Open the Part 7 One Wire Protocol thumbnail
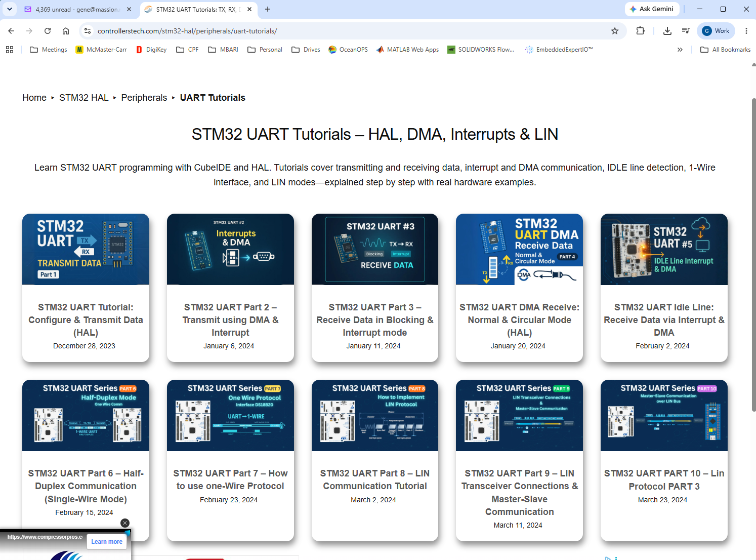This screenshot has width=756, height=560. (x=230, y=415)
